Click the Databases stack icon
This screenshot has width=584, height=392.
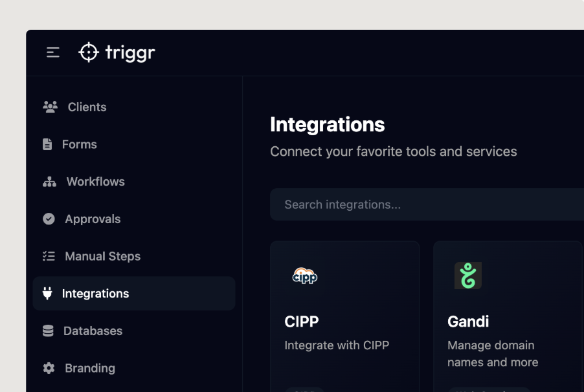(48, 331)
